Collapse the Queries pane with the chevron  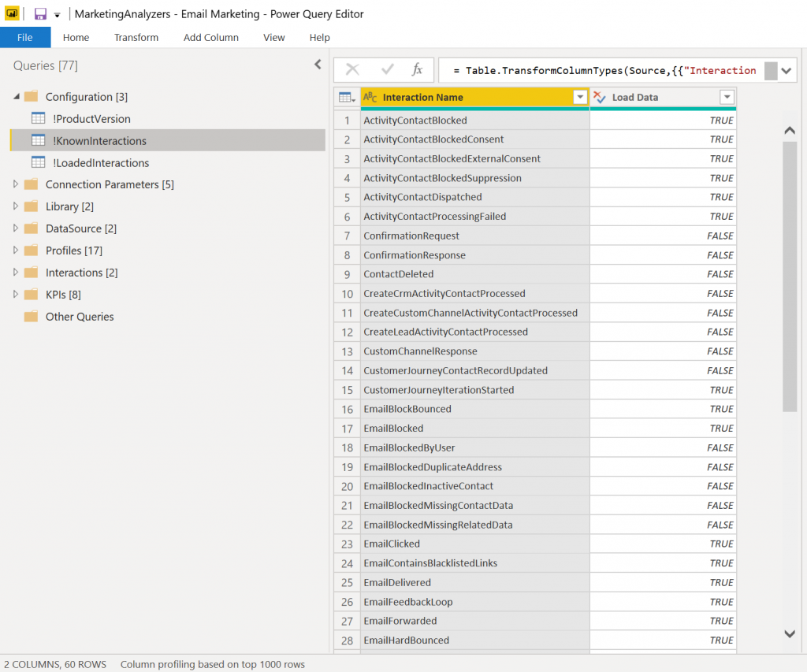tap(318, 65)
